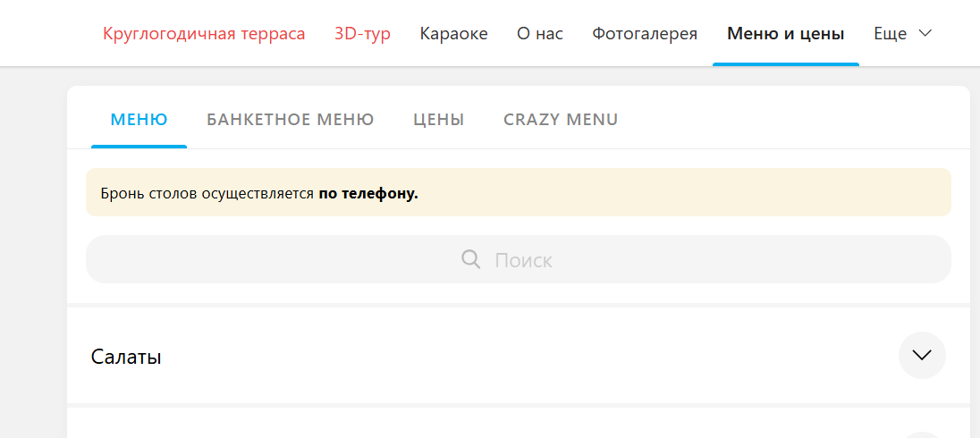Open the CRAZY MENU tab

tap(561, 120)
